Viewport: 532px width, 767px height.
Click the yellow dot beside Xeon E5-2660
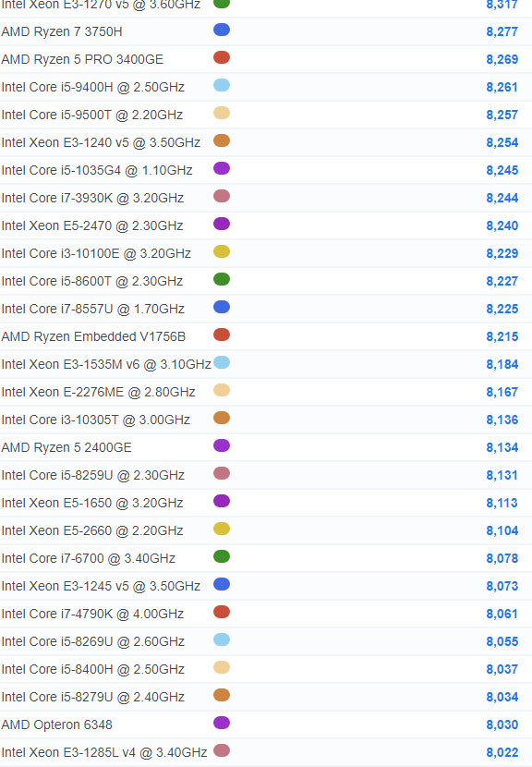(222, 529)
